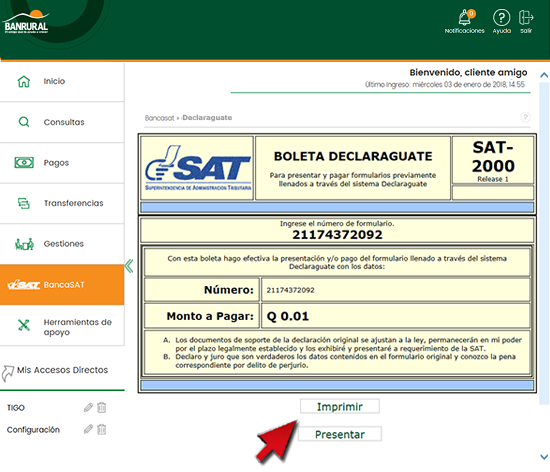Delete the Configuración shortcut with trash icon
This screenshot has height=472, width=550.
tap(102, 429)
